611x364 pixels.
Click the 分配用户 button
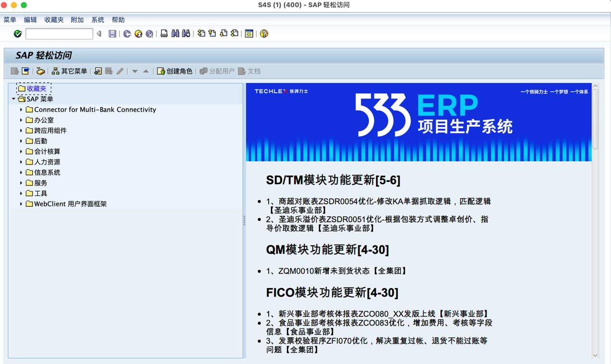click(x=217, y=71)
